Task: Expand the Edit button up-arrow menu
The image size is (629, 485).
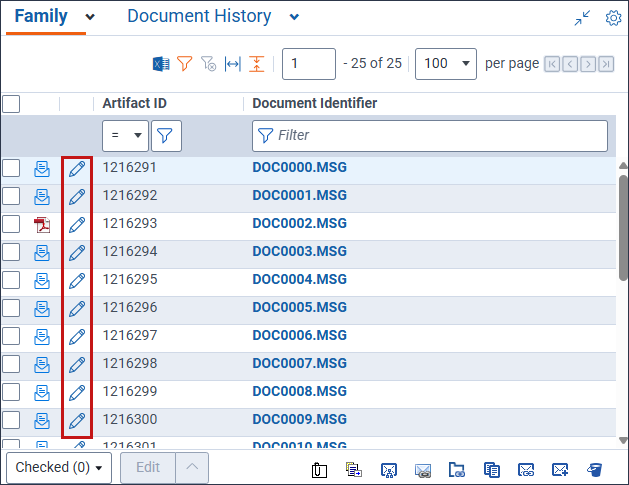Action: tap(192, 467)
